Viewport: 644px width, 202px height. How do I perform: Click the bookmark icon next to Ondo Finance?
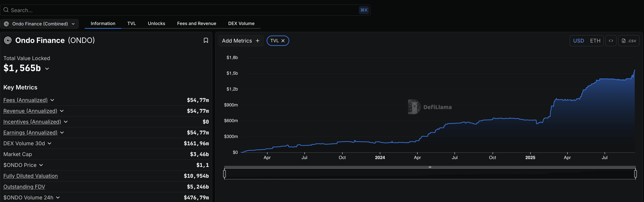tap(206, 40)
